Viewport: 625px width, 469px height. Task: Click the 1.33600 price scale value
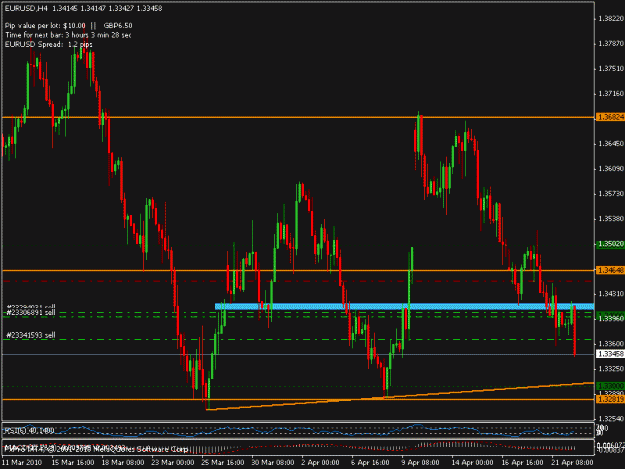(x=611, y=343)
